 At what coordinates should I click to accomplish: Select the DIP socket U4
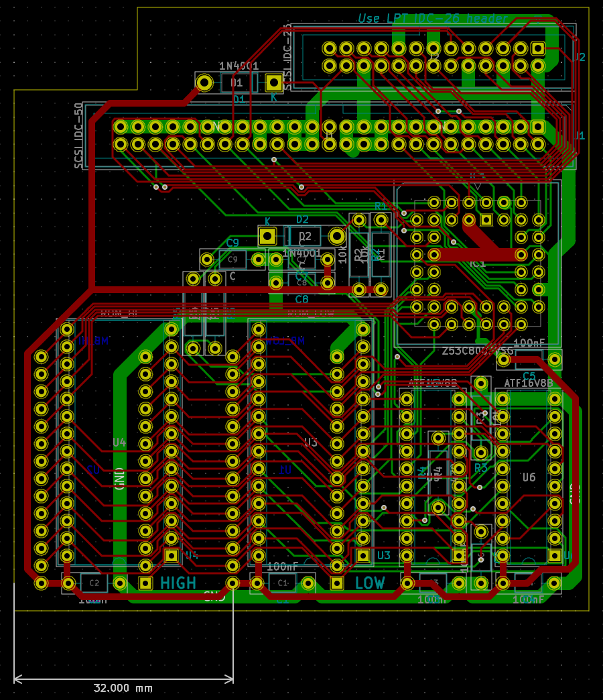point(121,443)
